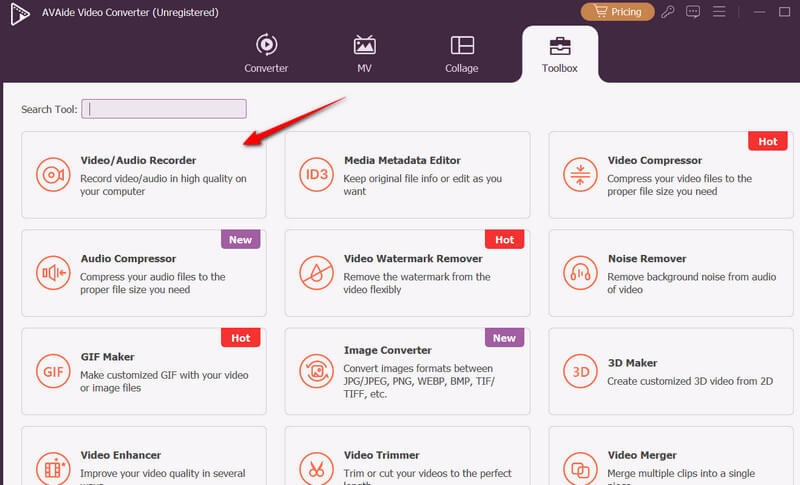Viewport: 800px width, 485px height.
Task: Click 'Record video/audio in high quality' description
Action: 163,185
